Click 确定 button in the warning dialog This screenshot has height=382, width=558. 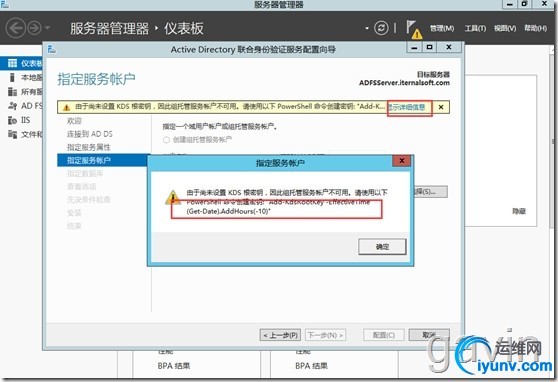pyautogui.click(x=382, y=246)
